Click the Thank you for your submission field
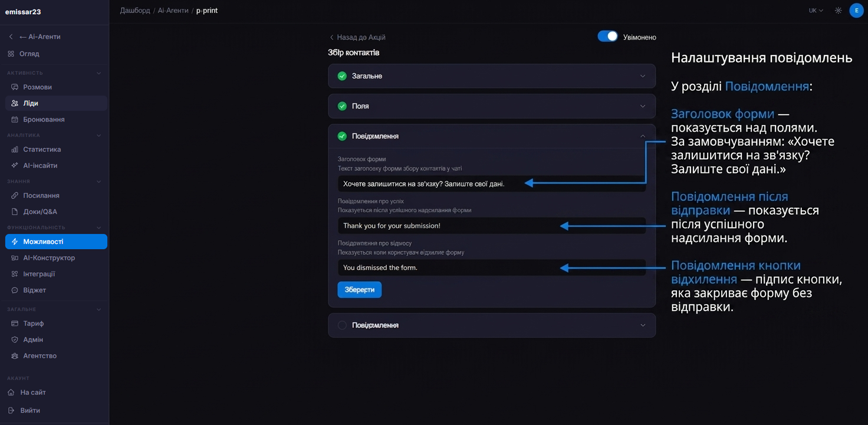The height and width of the screenshot is (425, 868). [x=492, y=225]
